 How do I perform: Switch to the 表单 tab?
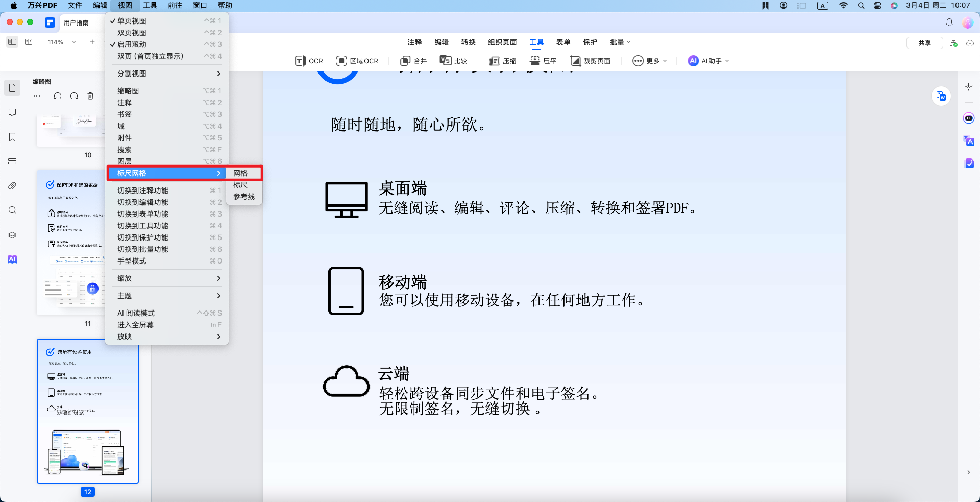563,42
